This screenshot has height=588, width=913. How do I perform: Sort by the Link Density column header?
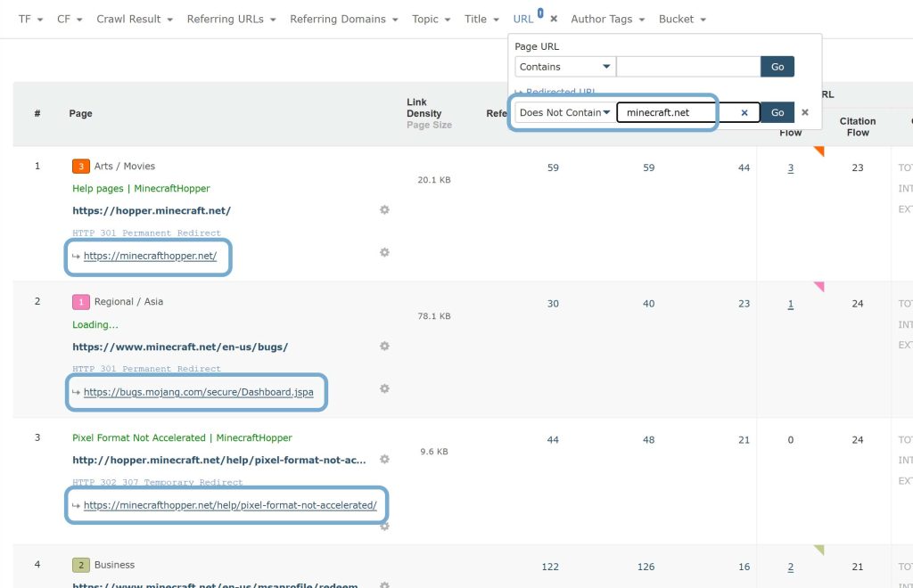424,108
